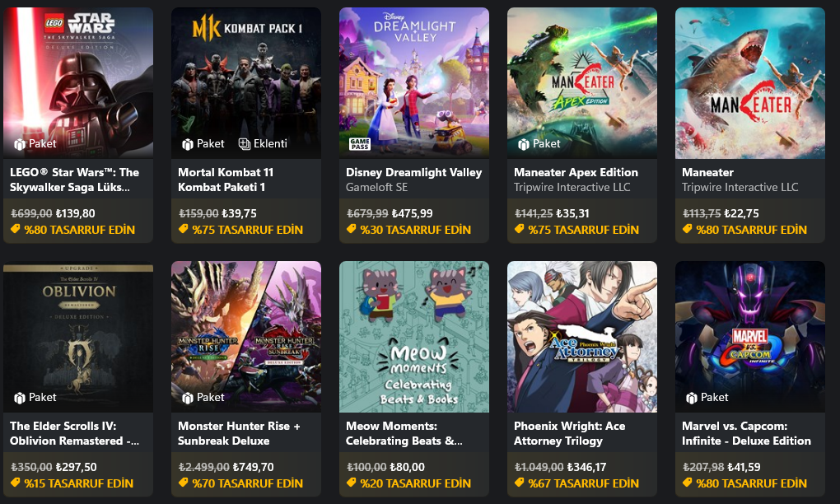
Task: Click the Paket icon on Oblivion Remastered
Action: coord(20,398)
